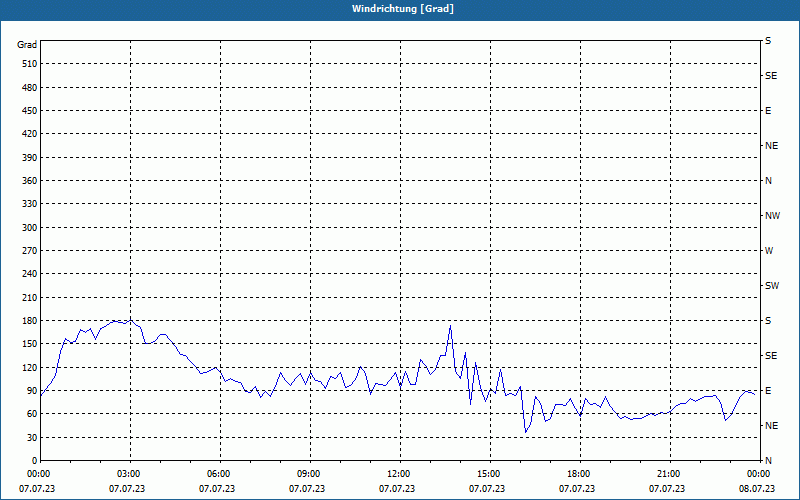The image size is (800, 500).
Task: Select the 12:00 time axis label
Action: pos(396,474)
